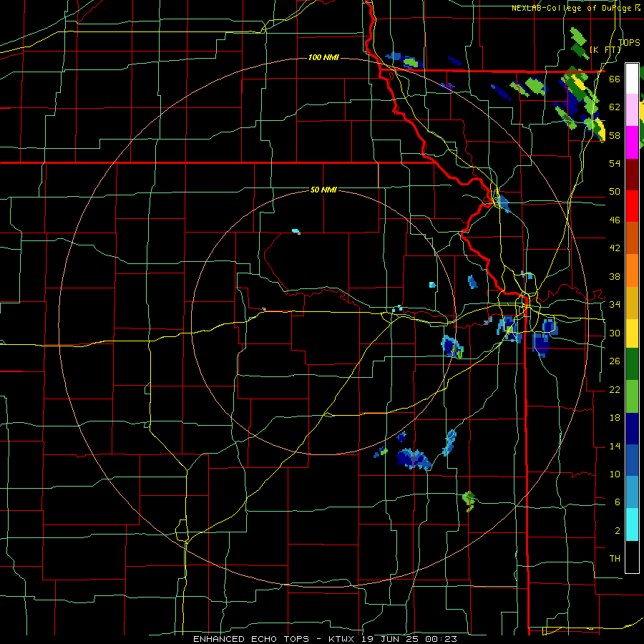
Task: Click the legend value '30'
Action: 615,333
